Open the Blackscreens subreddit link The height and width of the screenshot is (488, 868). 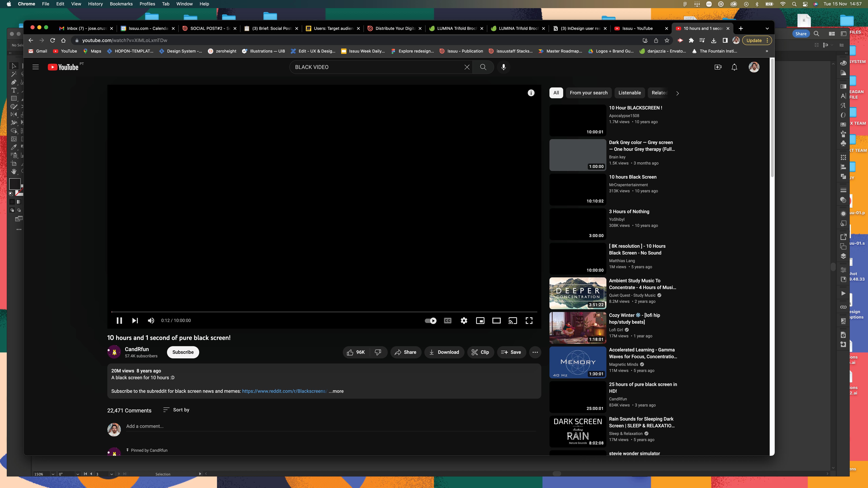pos(284,391)
